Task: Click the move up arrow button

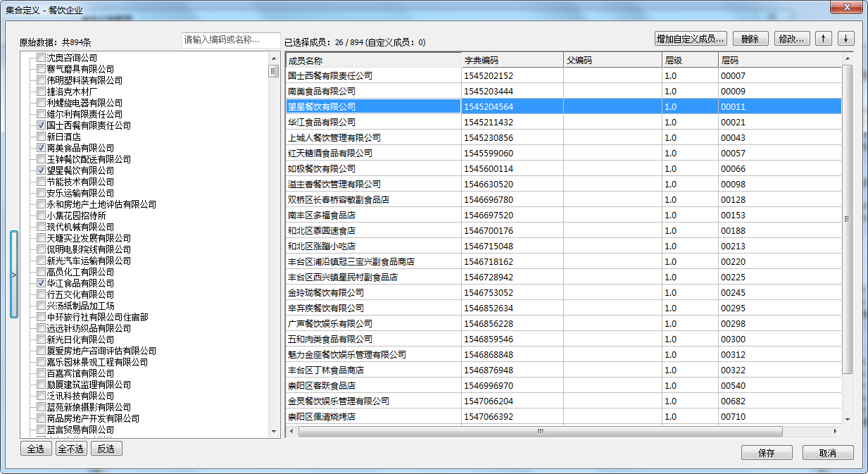Action: 823,39
